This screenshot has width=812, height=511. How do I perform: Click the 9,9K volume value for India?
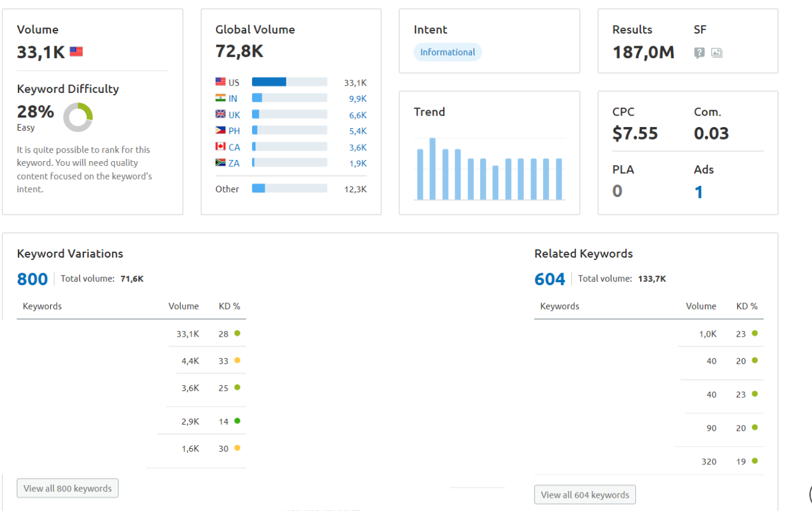coord(357,99)
